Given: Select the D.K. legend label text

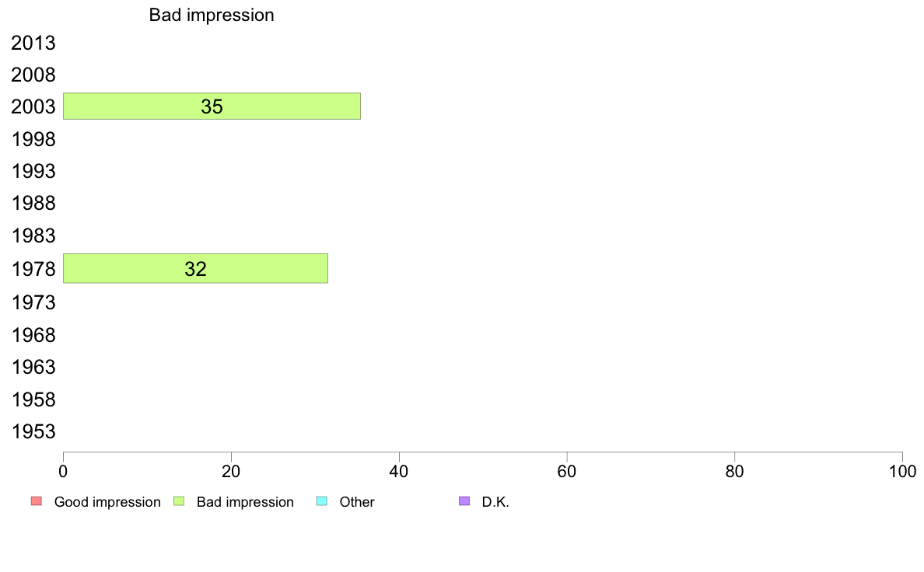Looking at the screenshot, I should pyautogui.click(x=495, y=502).
